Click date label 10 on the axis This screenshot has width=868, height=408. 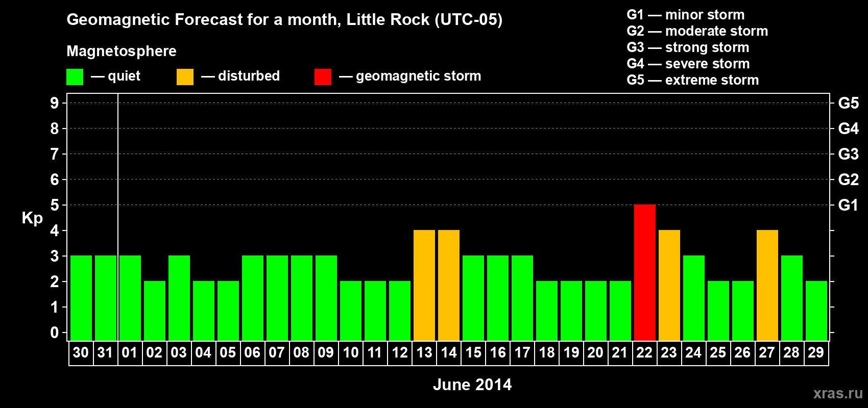(x=351, y=353)
